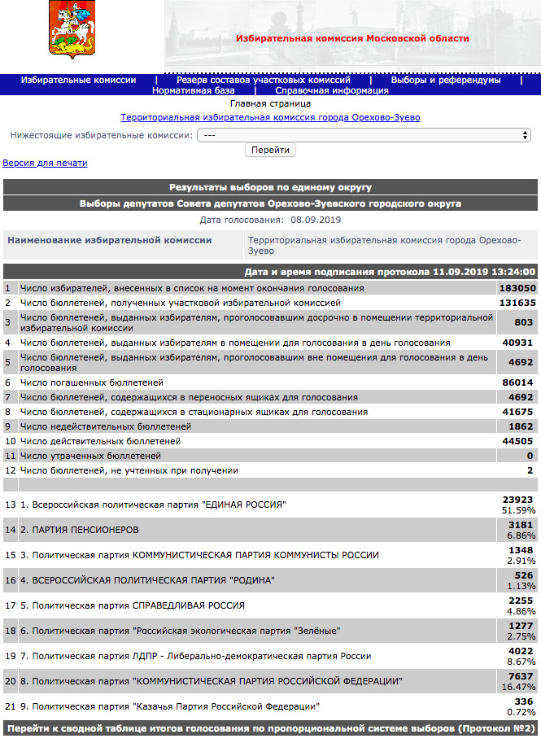Click the Moscow Oblast coat of arms
This screenshot has height=756, width=541.
point(72,29)
